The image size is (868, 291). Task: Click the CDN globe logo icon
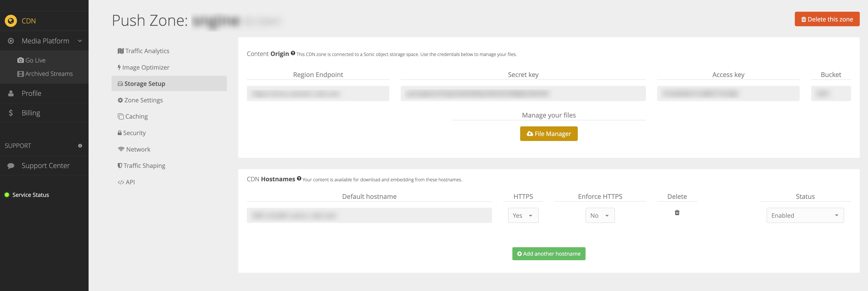point(11,21)
